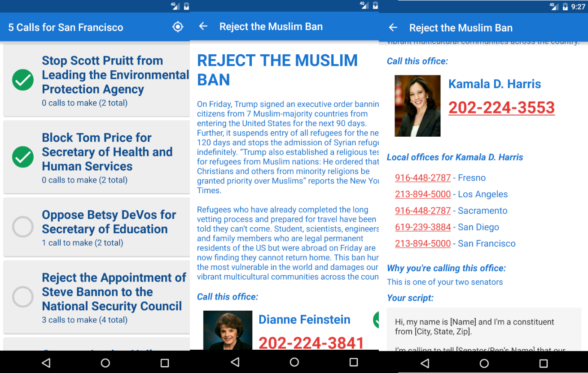Tap Android home button on right screen
Viewport: 588px width, 373px height.
pos(484,363)
